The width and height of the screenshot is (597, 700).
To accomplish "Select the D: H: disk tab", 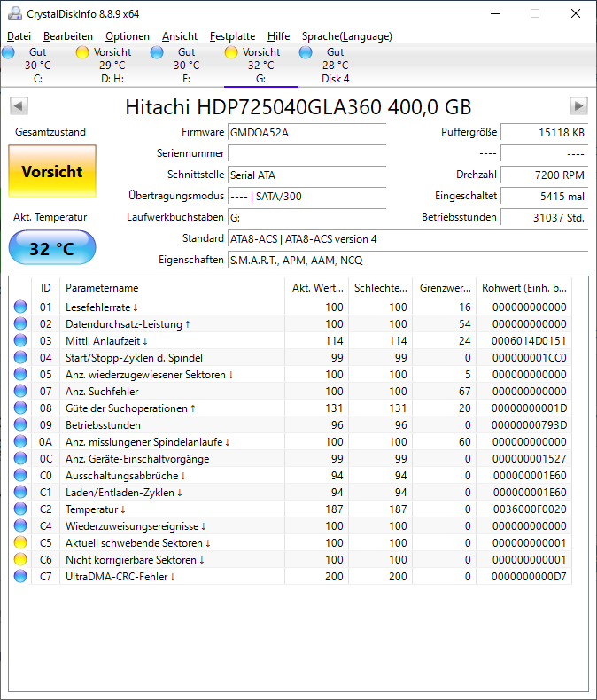I will click(112, 66).
